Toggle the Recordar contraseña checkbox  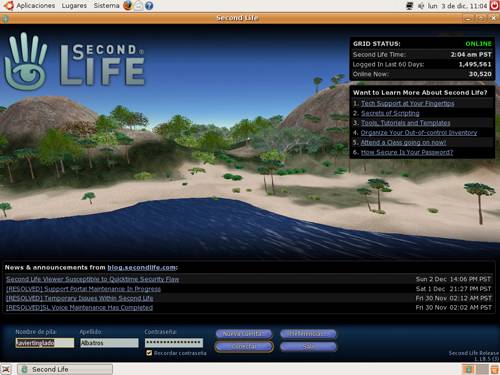149,353
